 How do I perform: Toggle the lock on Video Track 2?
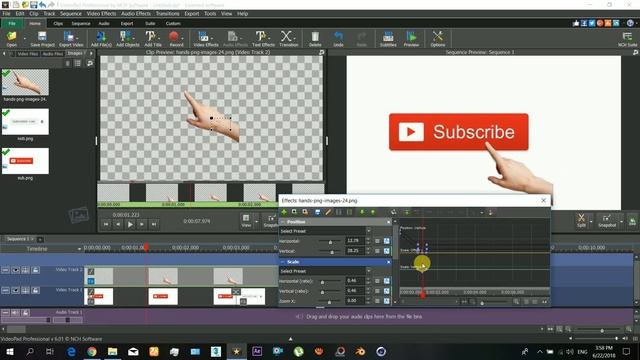(36, 270)
